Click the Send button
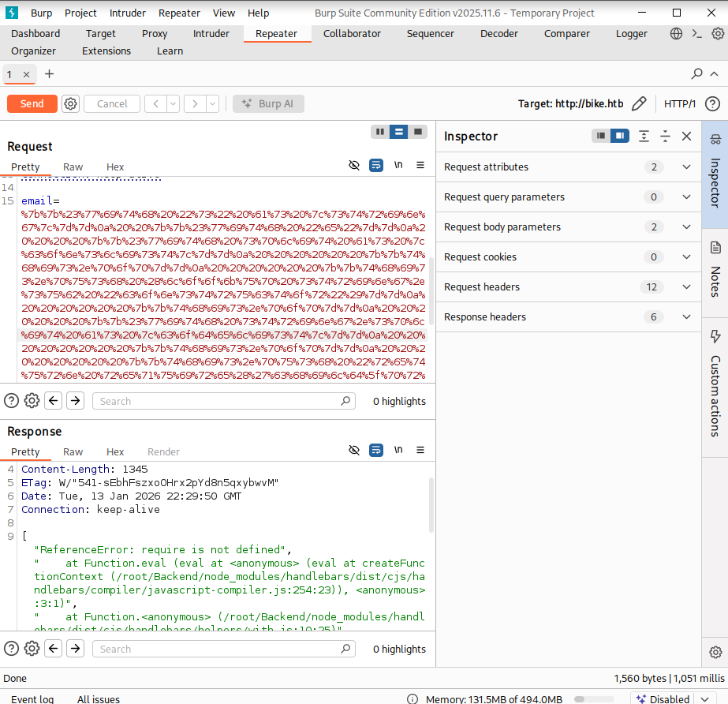Screen dimensions: 728x704 tap(32, 103)
